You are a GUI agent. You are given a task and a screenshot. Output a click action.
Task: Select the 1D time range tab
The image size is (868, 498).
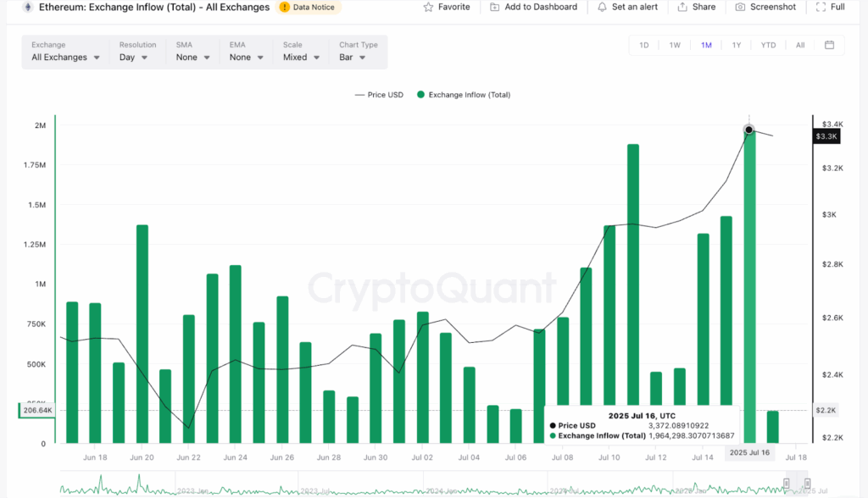[x=644, y=46]
